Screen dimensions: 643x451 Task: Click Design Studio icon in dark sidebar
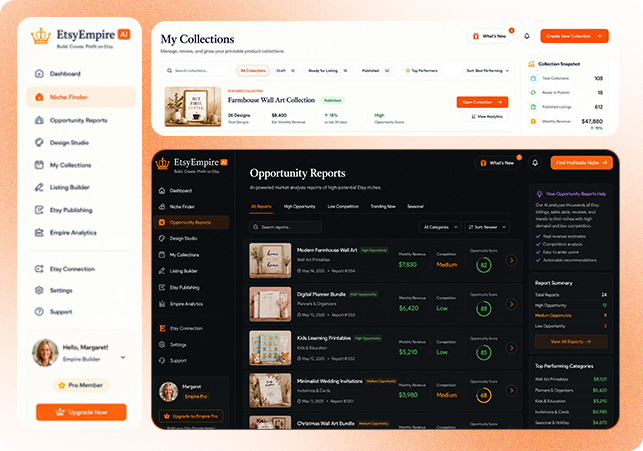[162, 238]
